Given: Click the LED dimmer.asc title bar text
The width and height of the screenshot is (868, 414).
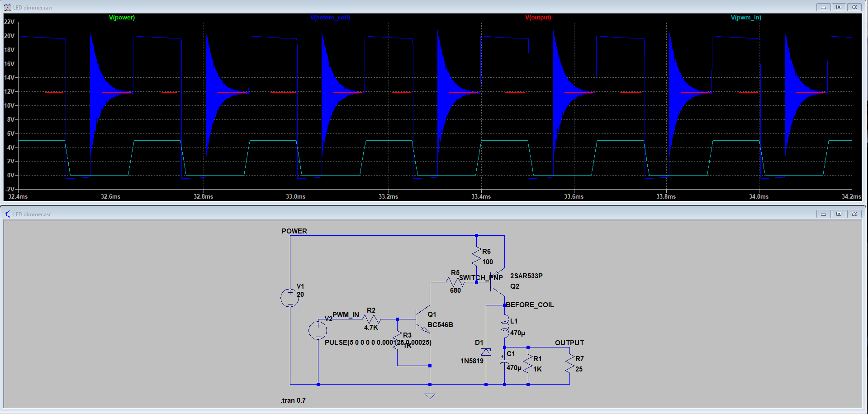Looking at the screenshot, I should (32, 214).
